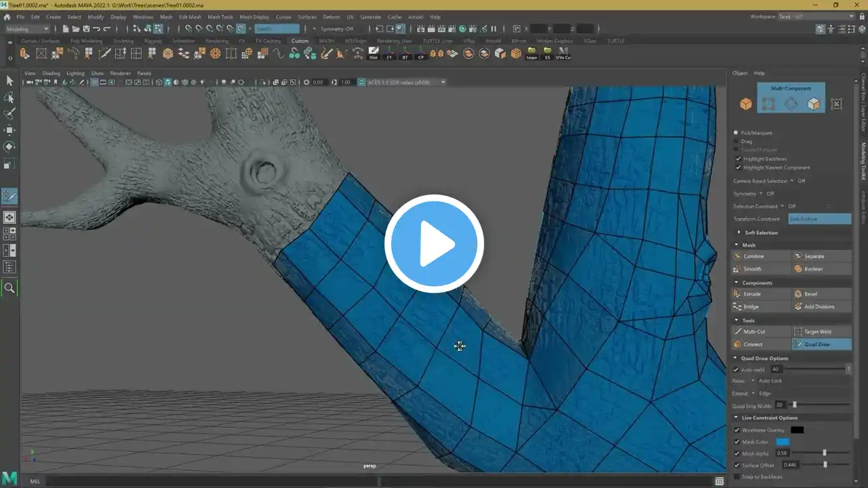
Task: Open the Mesh Tools menu
Action: point(220,17)
